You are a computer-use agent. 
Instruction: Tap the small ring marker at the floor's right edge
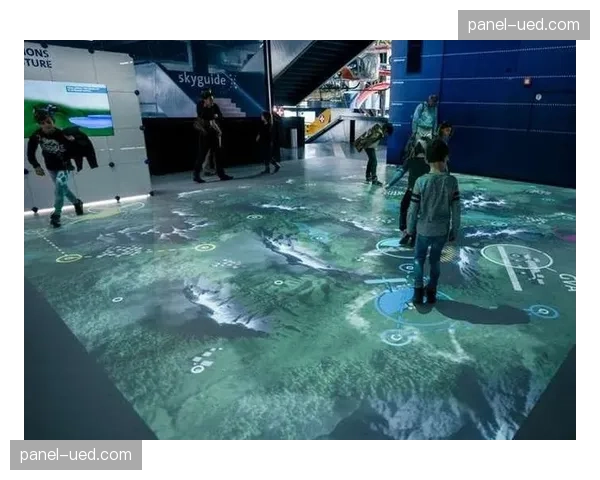(543, 312)
